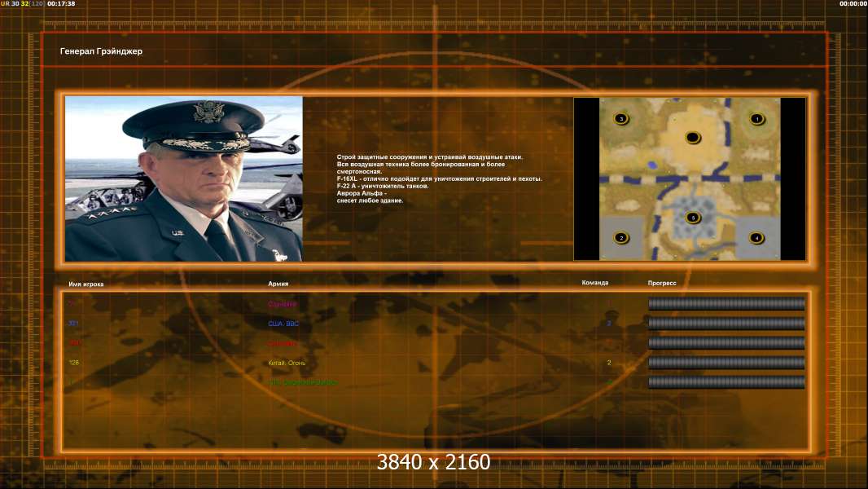Click start position marker 4 on map

[756, 238]
